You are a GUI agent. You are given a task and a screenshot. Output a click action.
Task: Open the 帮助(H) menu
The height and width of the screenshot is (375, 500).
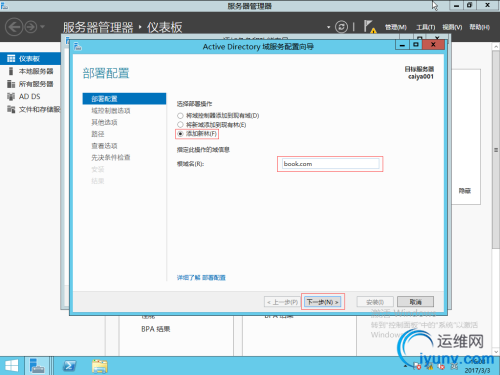point(479,27)
